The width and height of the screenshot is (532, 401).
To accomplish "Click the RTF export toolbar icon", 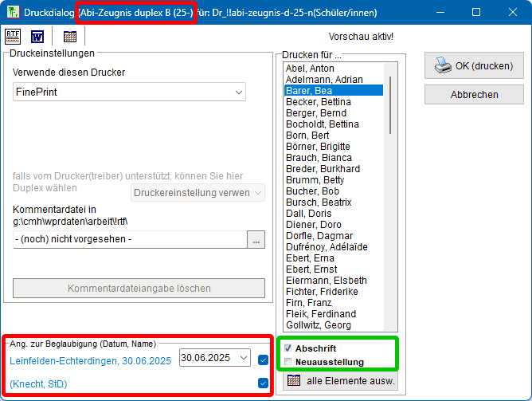I will 14,36.
